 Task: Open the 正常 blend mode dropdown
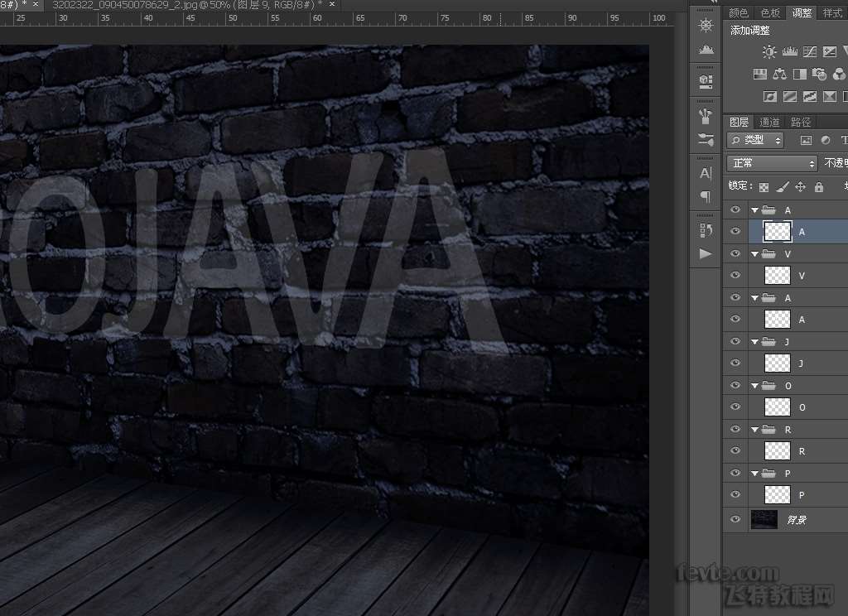click(772, 163)
